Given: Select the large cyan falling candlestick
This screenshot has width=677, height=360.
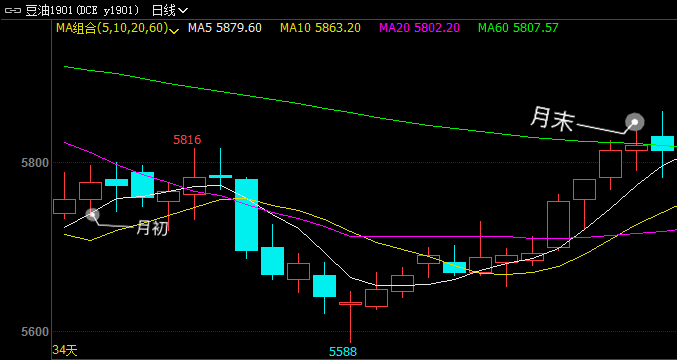Looking at the screenshot, I should pos(247,215).
